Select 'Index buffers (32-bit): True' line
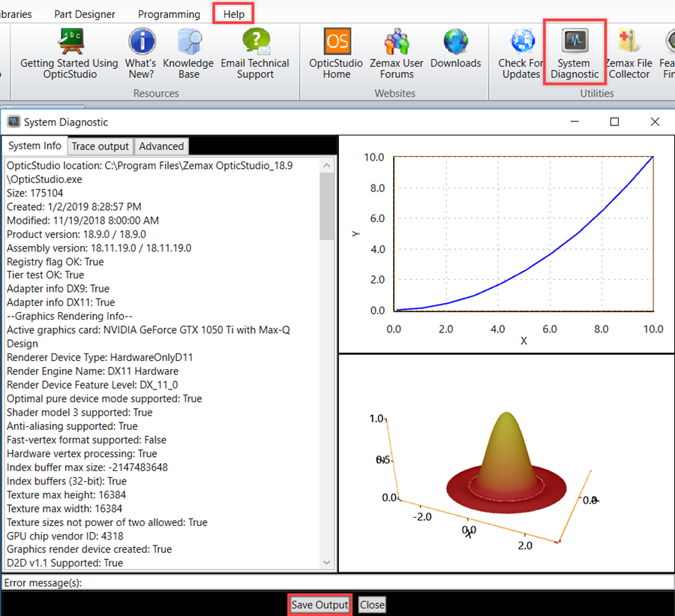This screenshot has width=675, height=616. pos(67,481)
